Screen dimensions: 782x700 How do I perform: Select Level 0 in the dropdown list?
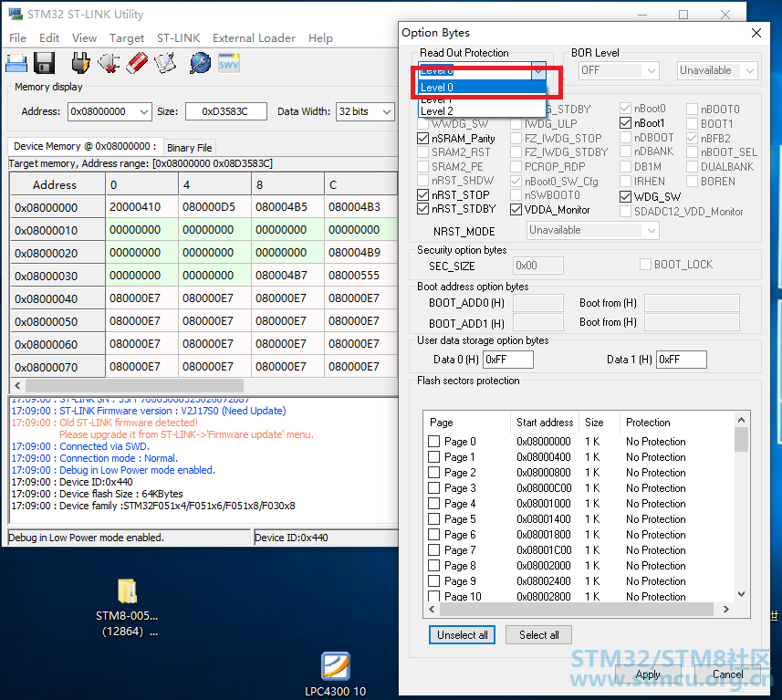[x=482, y=88]
